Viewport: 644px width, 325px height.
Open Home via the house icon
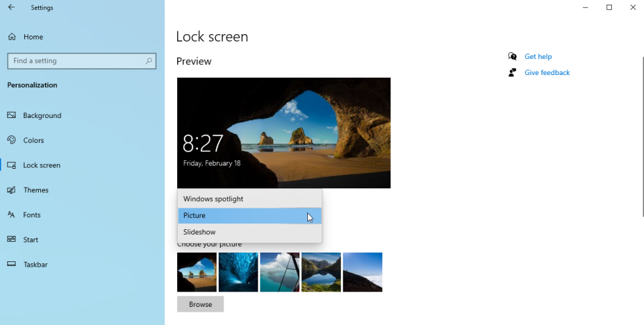(12, 37)
